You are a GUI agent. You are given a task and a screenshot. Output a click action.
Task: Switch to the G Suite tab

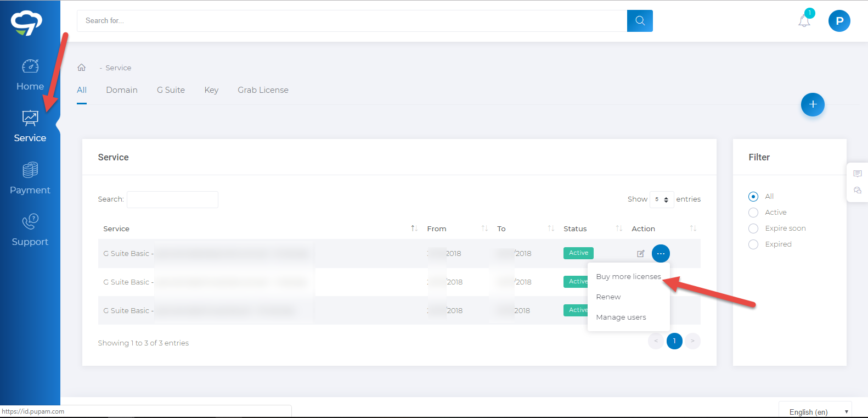tap(171, 90)
